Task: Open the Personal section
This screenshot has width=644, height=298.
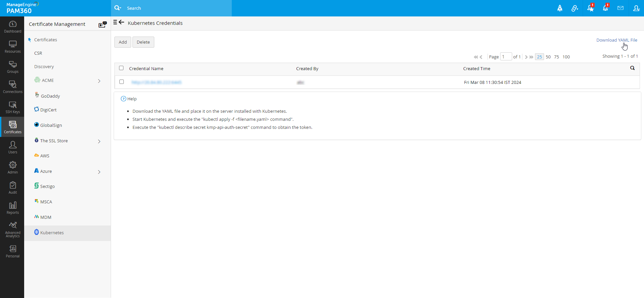Action: click(12, 251)
